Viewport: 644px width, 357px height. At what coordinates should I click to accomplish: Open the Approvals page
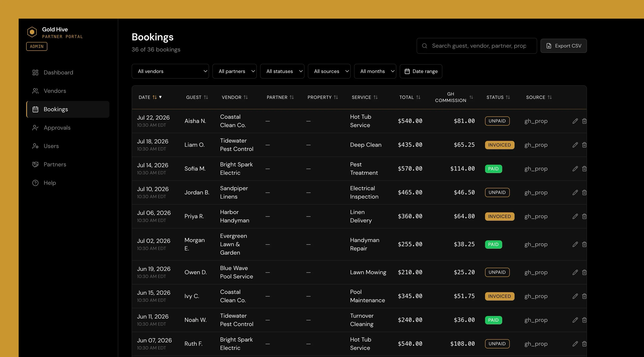(x=68, y=128)
